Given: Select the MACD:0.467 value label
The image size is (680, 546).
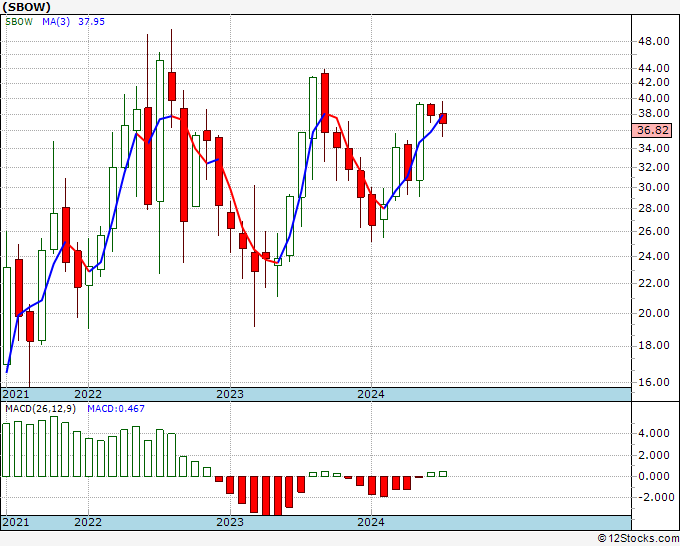Looking at the screenshot, I should coord(116,409).
